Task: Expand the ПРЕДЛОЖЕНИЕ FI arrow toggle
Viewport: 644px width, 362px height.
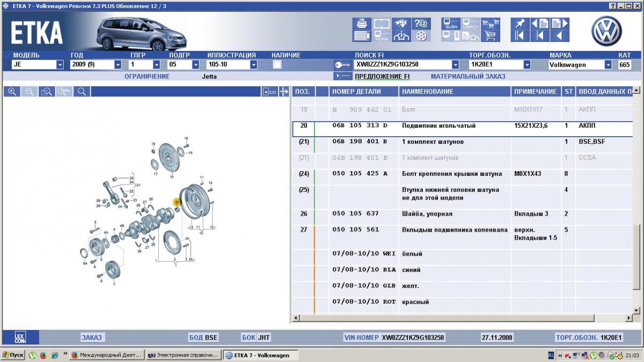Action: (342, 76)
